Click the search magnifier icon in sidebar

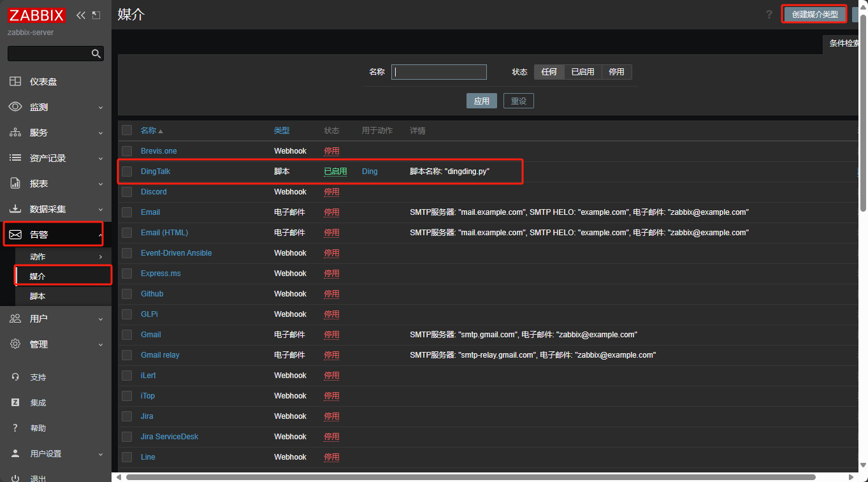pos(96,54)
